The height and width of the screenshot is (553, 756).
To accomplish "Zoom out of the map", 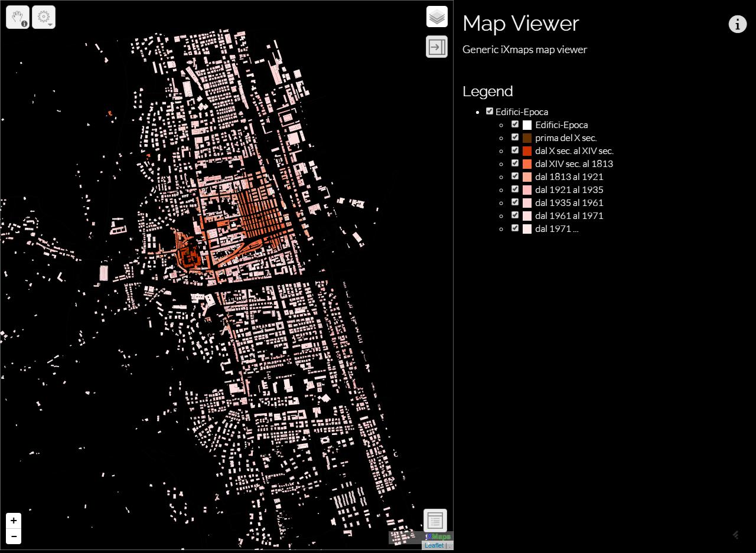I will pos(14,536).
